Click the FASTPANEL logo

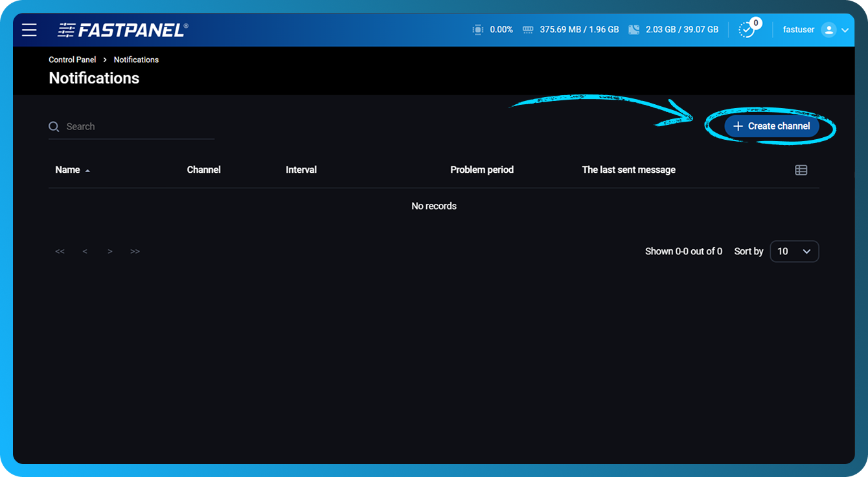click(123, 30)
